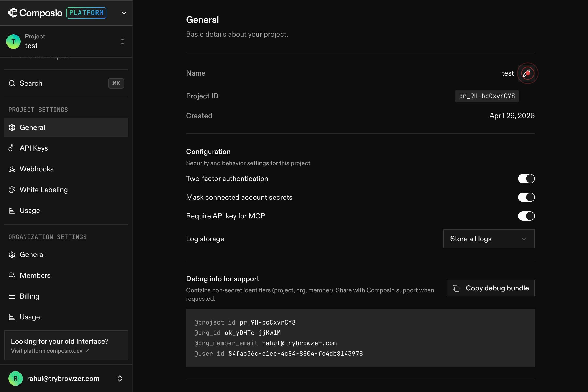Screen dimensions: 588x392
Task: Turn off Require API key for MCP
Action: pos(526,216)
